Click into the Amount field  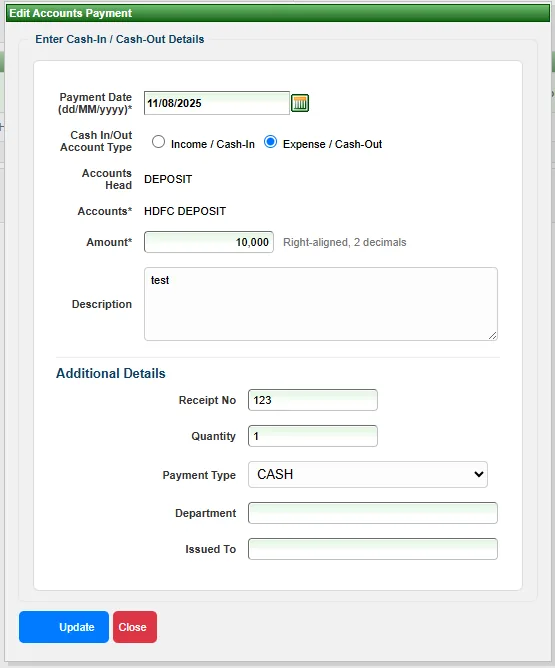[x=209, y=242]
